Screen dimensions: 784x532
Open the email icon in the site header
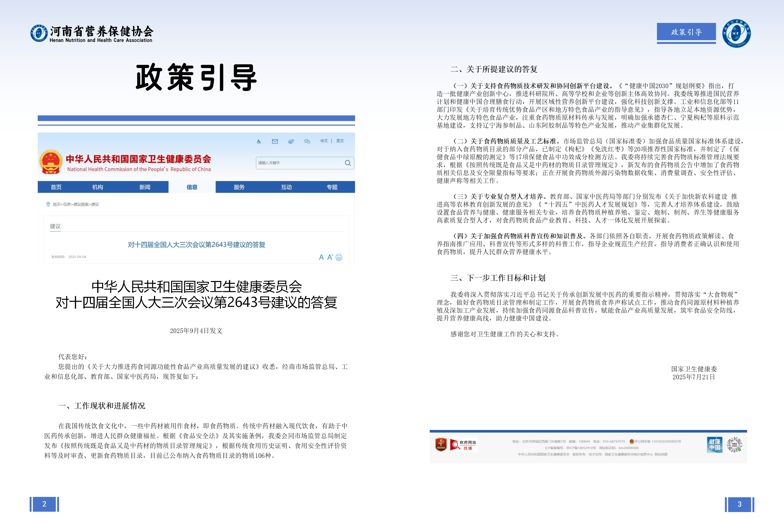(x=275, y=141)
